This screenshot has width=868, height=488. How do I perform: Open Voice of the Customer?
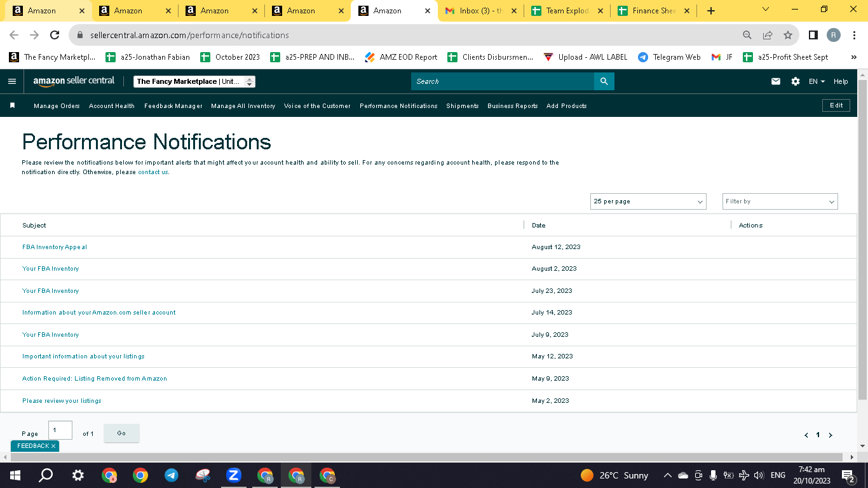click(x=317, y=106)
